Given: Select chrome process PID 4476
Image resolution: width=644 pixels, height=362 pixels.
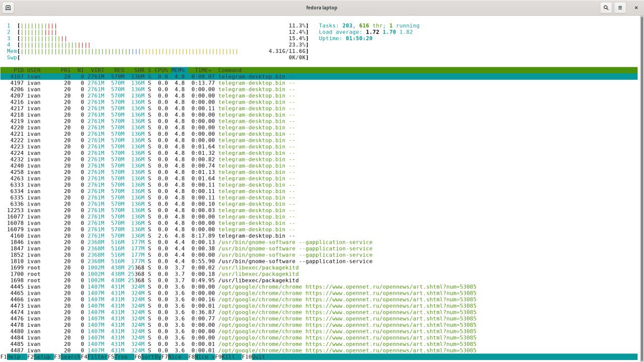Looking at the screenshot, I should pos(319,319).
